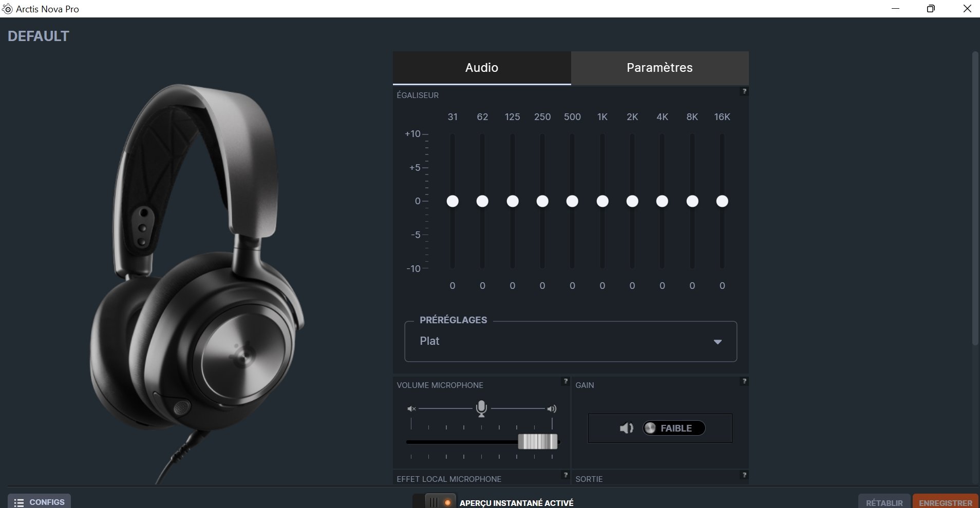980x508 pixels.
Task: Click the 16K frequency label
Action: pos(722,117)
